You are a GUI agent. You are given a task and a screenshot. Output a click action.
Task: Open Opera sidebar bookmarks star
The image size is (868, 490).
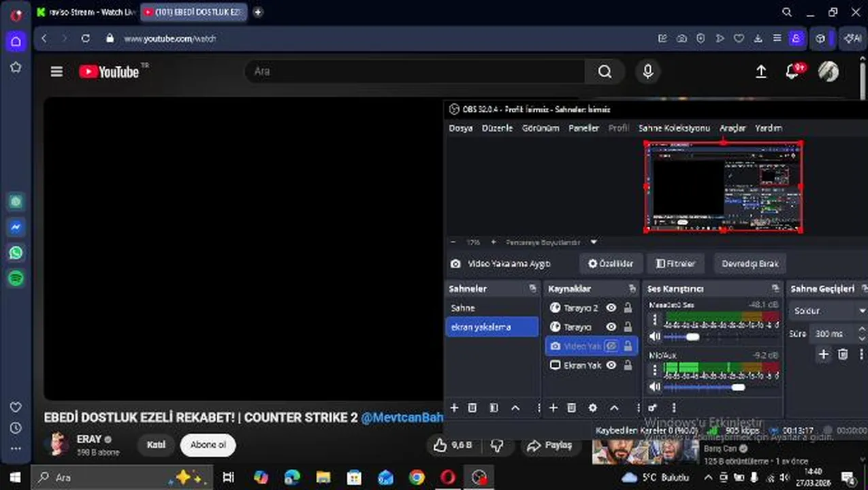[16, 67]
